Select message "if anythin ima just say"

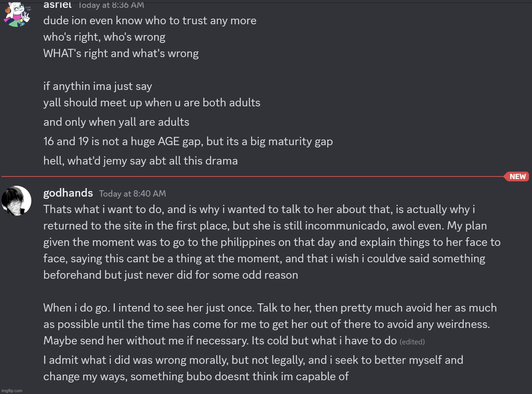(x=97, y=86)
